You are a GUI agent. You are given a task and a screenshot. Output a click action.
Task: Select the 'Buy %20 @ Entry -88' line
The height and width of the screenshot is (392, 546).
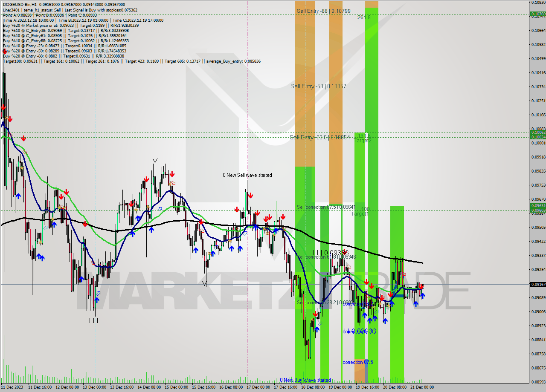[64, 56]
